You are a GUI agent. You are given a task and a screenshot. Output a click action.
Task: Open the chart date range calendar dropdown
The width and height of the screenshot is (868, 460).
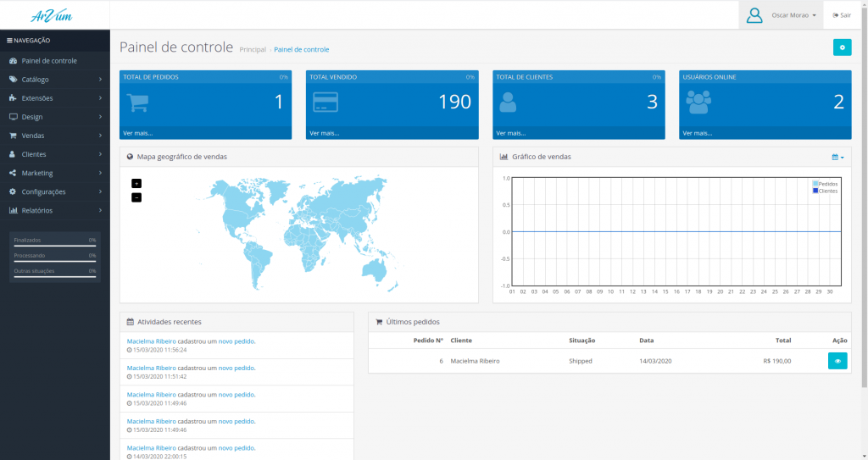(x=837, y=158)
